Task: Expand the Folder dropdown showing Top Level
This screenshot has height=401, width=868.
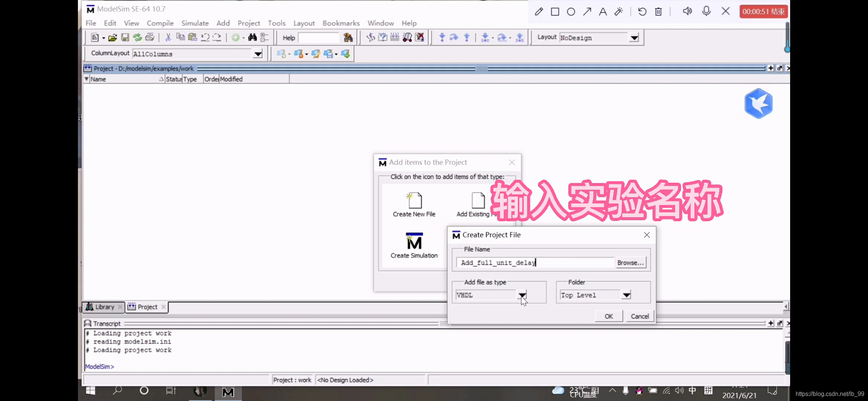Action: [626, 294]
